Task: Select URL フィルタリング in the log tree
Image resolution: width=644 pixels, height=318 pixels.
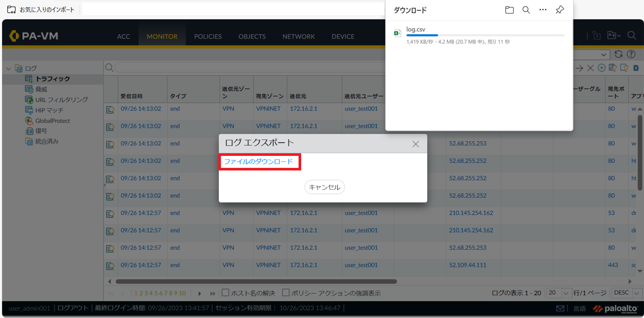Action: 61,100
